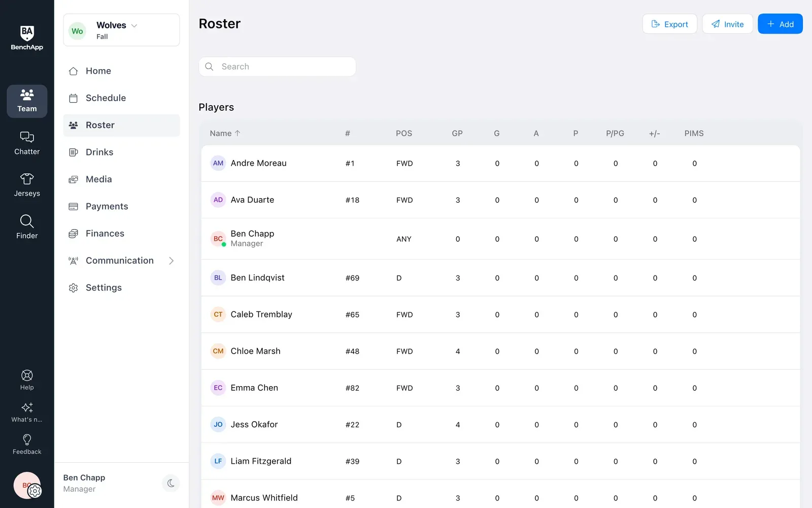Click the Invite button
The height and width of the screenshot is (508, 812).
727,24
